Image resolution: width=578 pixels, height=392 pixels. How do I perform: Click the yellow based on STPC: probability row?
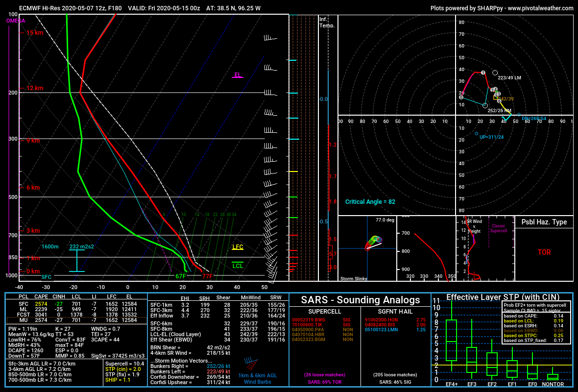pyautogui.click(x=533, y=336)
